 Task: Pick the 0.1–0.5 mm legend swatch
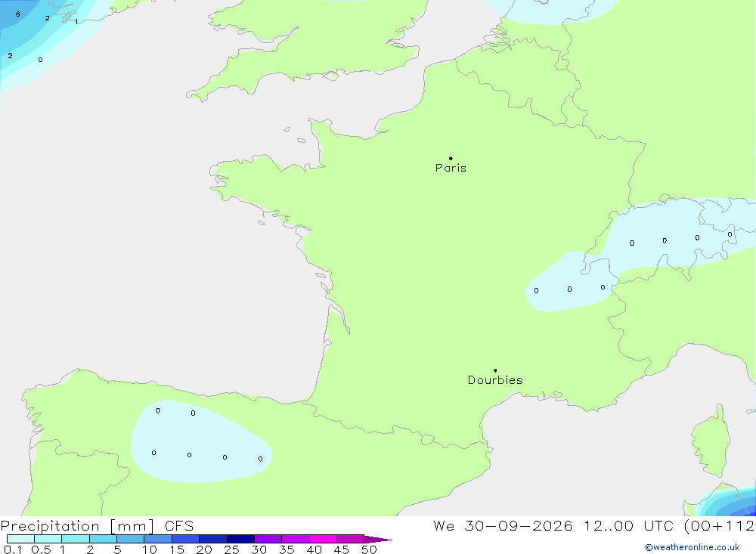click(20, 539)
